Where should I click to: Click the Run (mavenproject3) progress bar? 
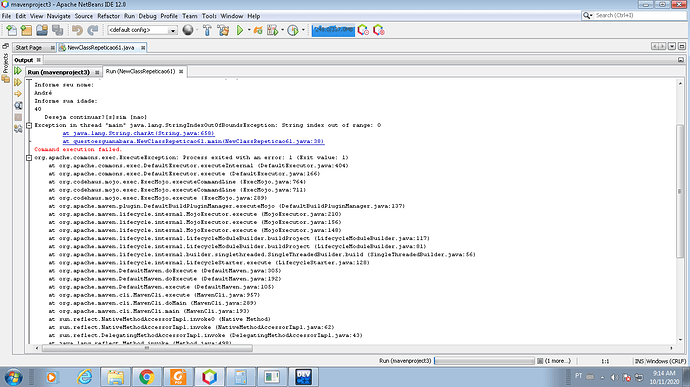click(484, 361)
